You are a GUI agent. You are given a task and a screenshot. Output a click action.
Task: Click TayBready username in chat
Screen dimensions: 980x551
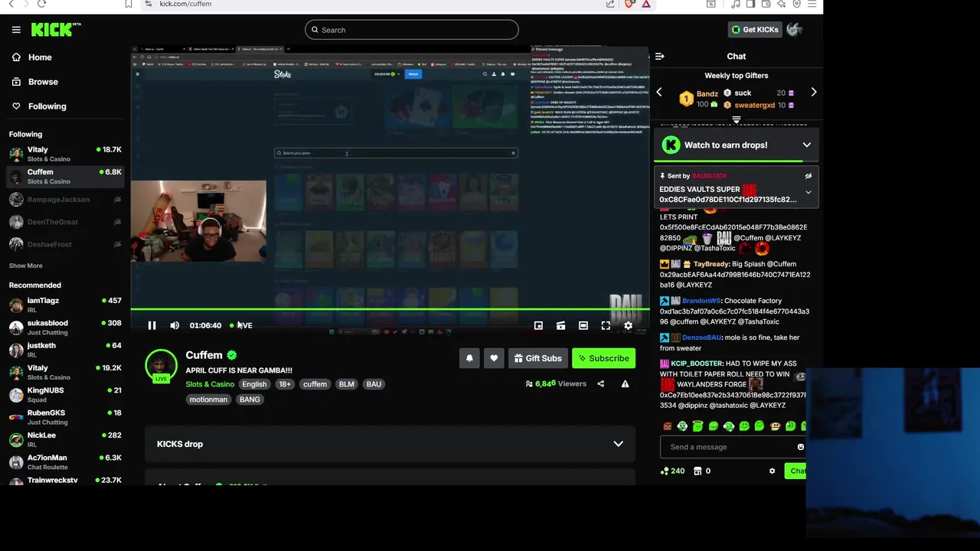click(x=710, y=264)
